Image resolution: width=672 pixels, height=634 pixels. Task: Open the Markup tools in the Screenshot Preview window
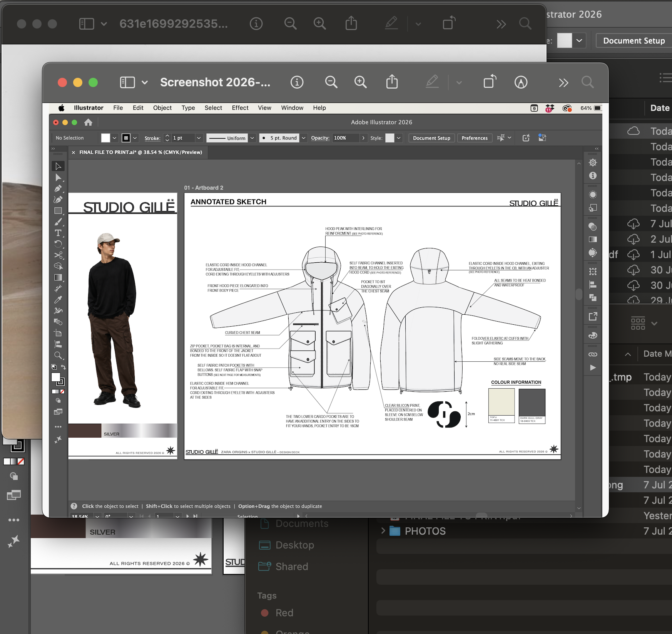(521, 82)
